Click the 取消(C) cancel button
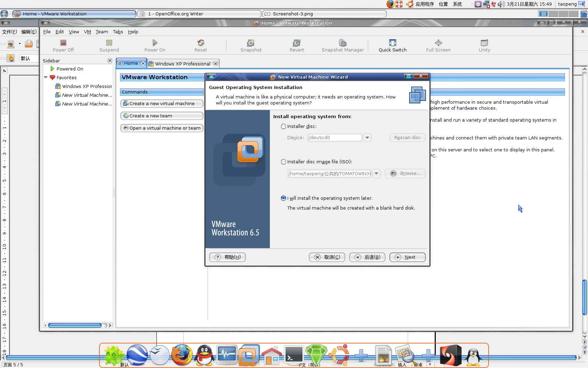This screenshot has height=368, width=588. 327,257
